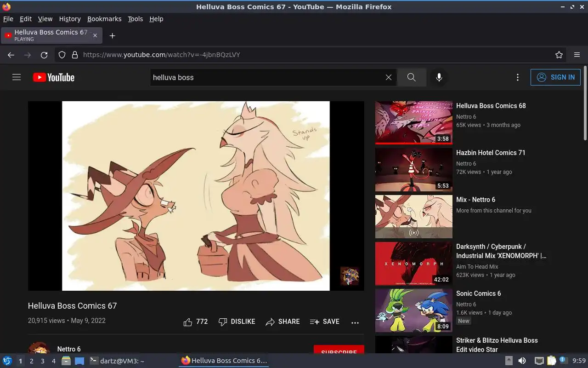Click Helluva Boss Comics 68 thumbnail
Image resolution: width=588 pixels, height=368 pixels.
click(x=414, y=123)
